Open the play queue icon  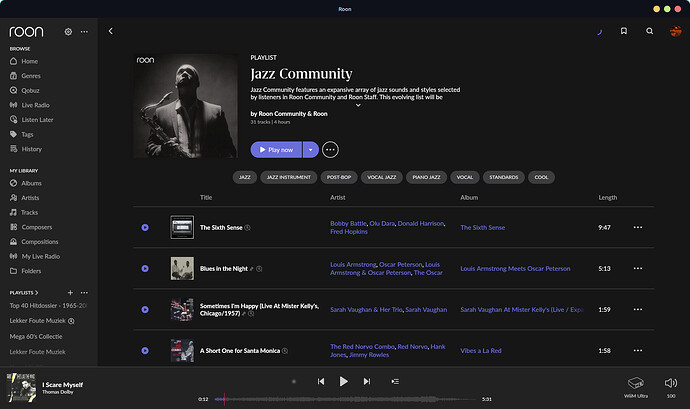[395, 382]
